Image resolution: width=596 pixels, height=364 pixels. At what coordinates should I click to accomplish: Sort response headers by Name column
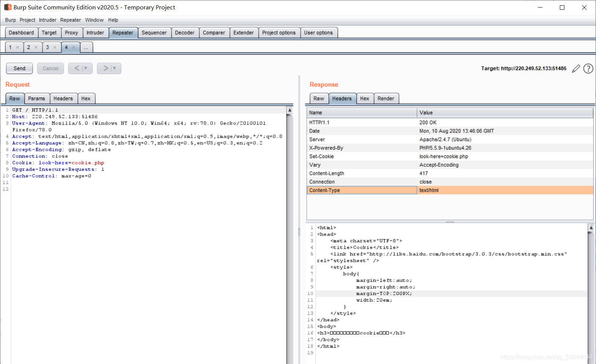pos(362,113)
